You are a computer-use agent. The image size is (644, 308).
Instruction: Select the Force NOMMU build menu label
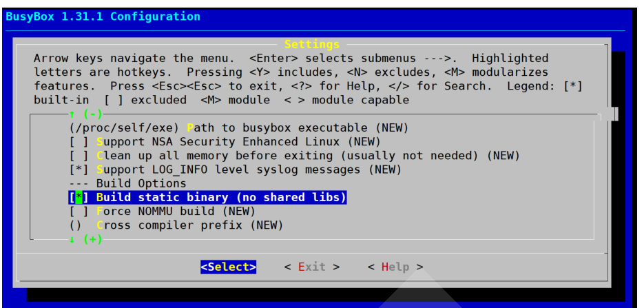[176, 212]
